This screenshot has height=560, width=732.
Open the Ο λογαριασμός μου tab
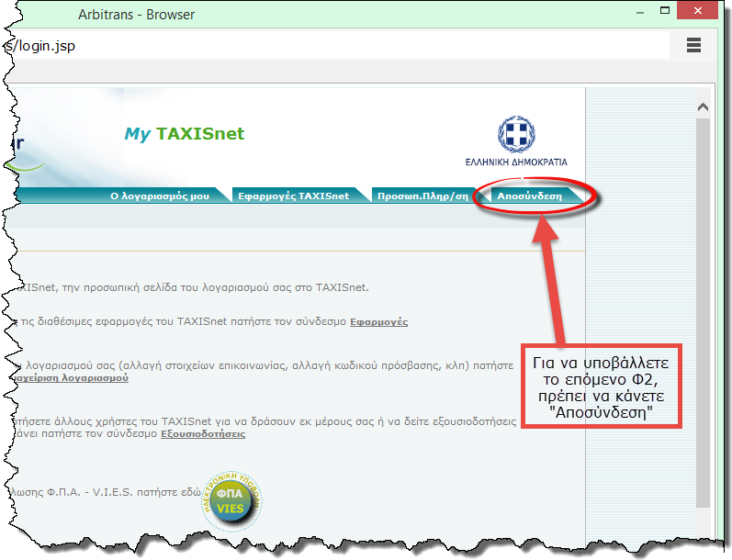pyautogui.click(x=160, y=196)
